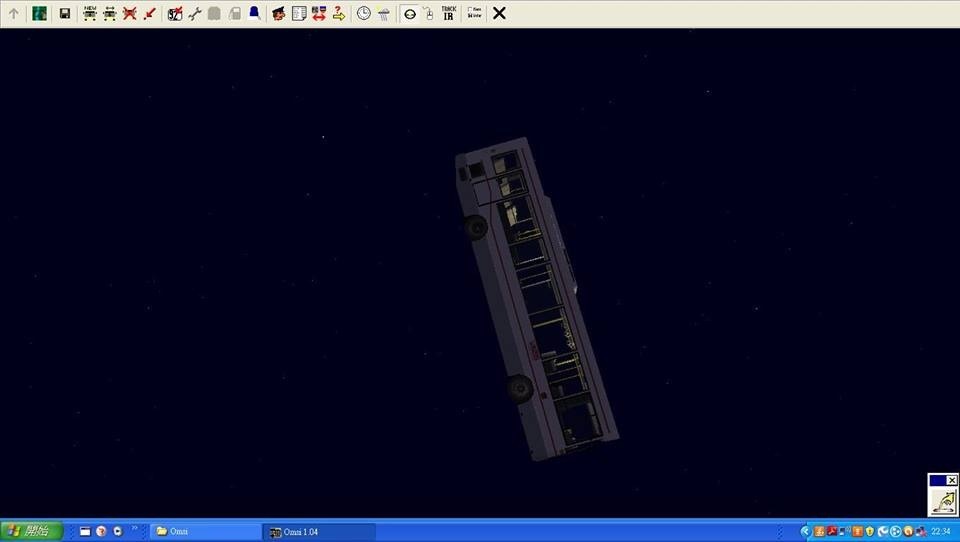The height and width of the screenshot is (542, 960).
Task: Open the Windows Start button
Action: [31, 531]
